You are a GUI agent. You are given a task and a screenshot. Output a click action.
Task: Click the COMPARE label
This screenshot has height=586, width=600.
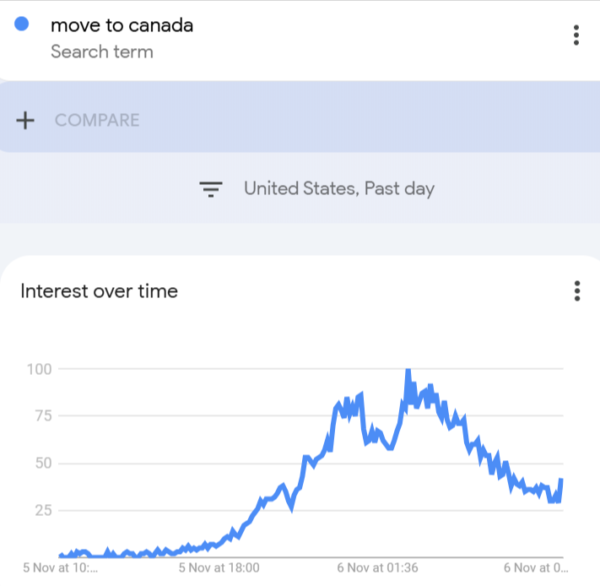coord(97,120)
